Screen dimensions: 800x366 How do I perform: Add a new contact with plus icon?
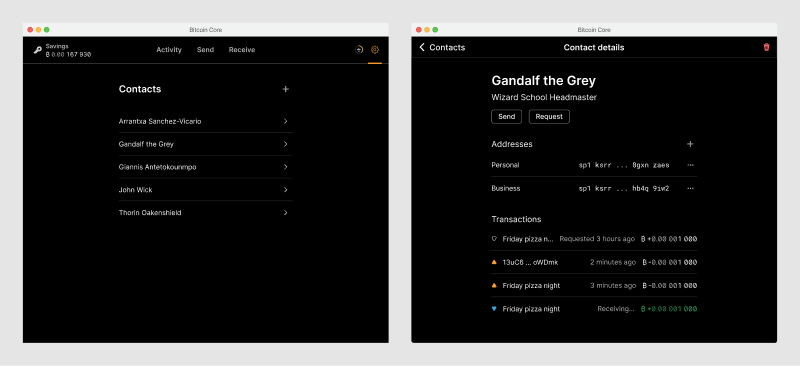286,89
